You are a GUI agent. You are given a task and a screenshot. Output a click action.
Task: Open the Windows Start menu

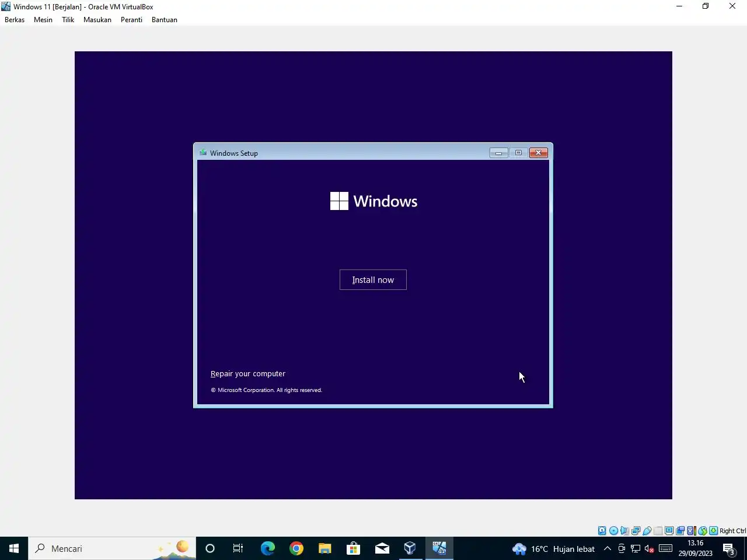14,548
